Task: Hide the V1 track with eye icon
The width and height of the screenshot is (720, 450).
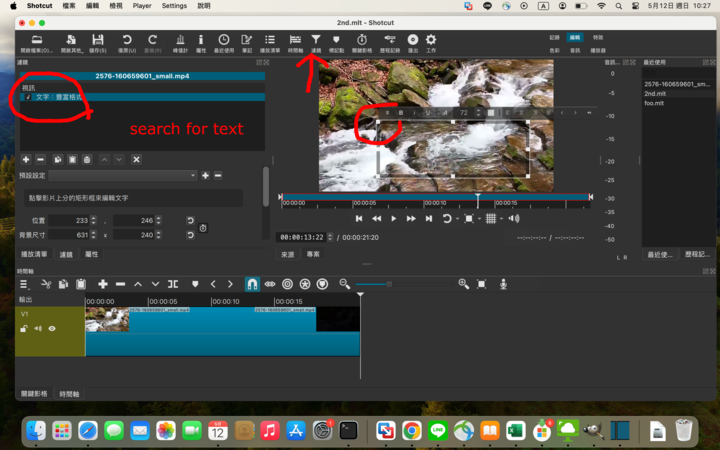Action: tap(52, 328)
